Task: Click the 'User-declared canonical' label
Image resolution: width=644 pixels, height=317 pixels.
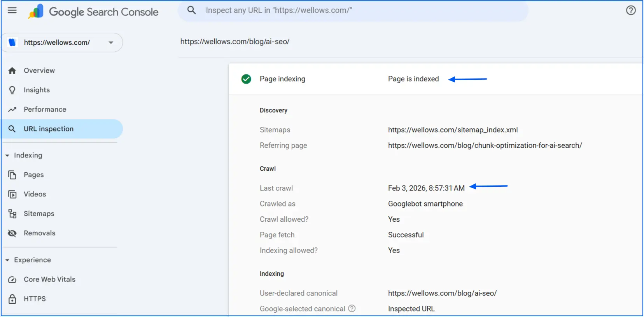Action: [x=299, y=293]
